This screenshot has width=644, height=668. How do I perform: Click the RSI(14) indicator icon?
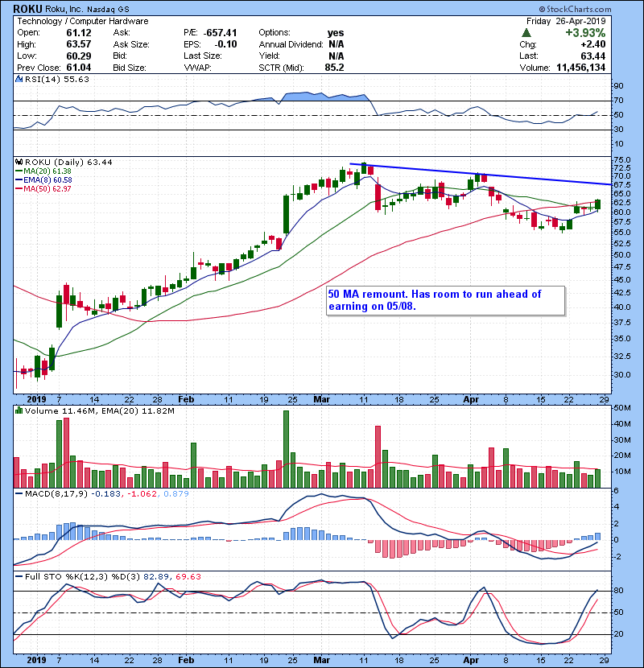(19, 79)
